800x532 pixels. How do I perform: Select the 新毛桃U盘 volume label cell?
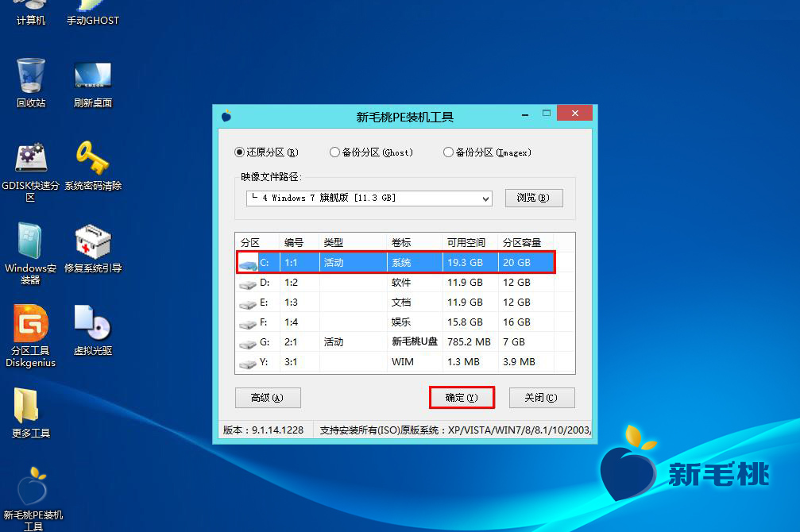[414, 341]
